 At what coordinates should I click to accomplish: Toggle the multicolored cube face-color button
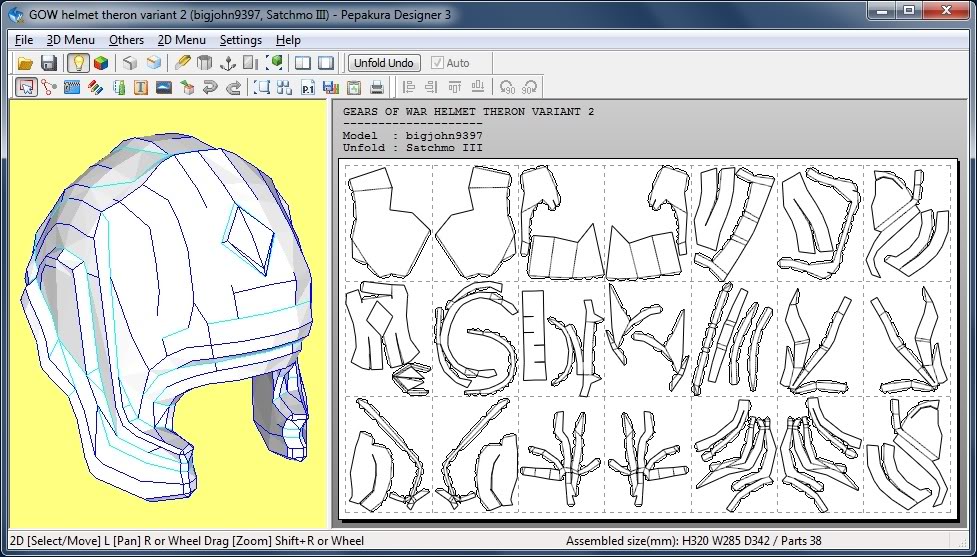click(100, 63)
